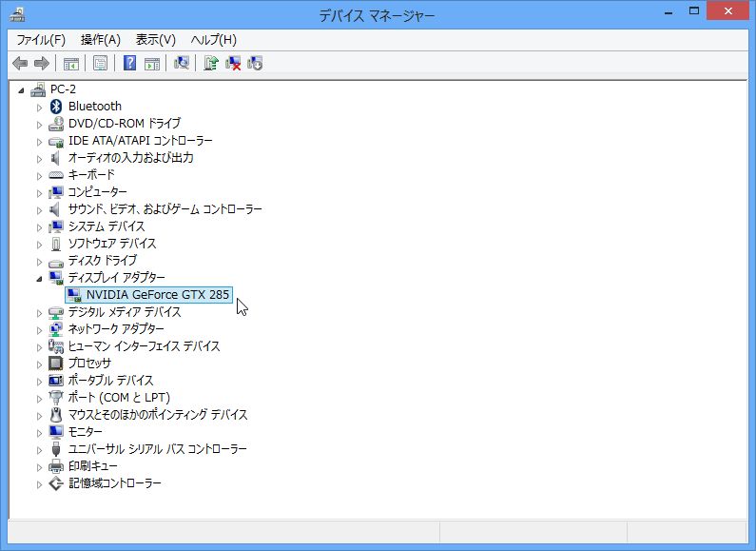Click the mouse pointing devices icon
This screenshot has width=756, height=551.
56,415
